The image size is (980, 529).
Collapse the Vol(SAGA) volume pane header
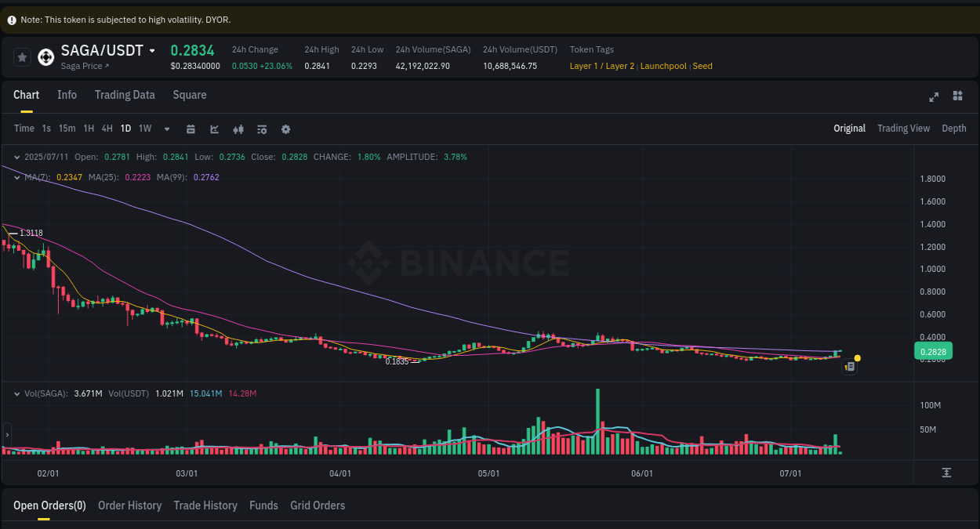click(16, 393)
